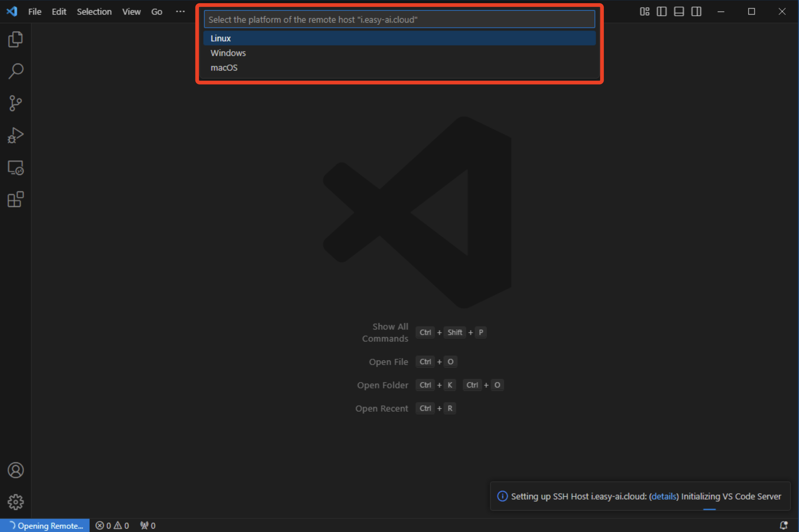Click the Initializing VS Code Server progress bar
Viewport: 799px width, 532px height.
[710, 509]
